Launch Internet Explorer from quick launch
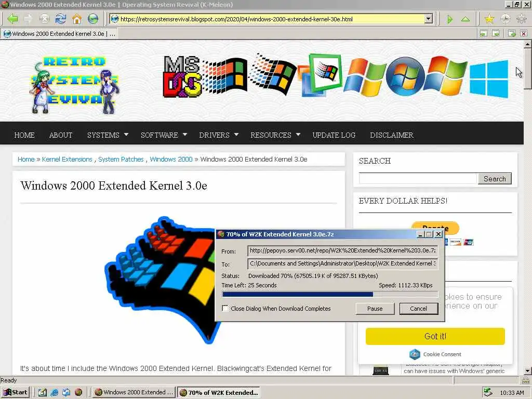Screen dimensions: 532x399 [x=54, y=392]
